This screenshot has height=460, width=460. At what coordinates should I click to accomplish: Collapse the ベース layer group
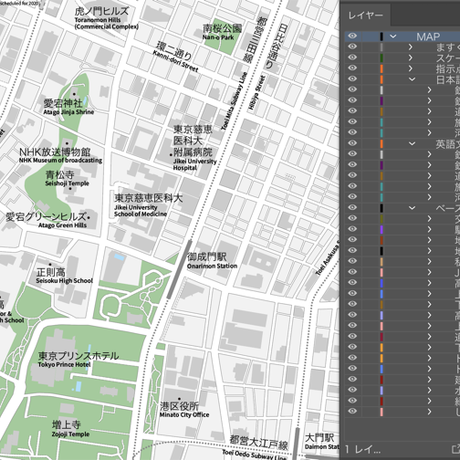[x=412, y=208]
